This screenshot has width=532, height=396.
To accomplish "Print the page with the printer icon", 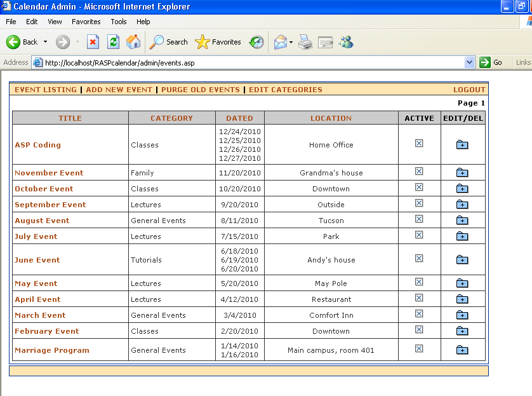I will click(305, 42).
